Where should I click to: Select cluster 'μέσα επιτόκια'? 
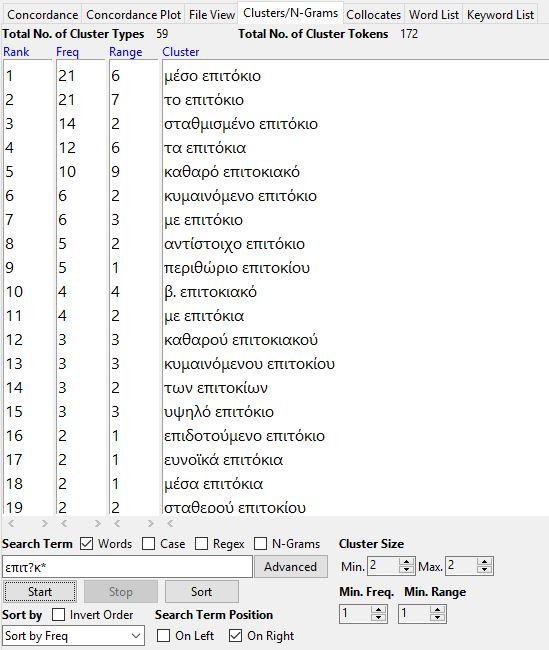(x=214, y=485)
